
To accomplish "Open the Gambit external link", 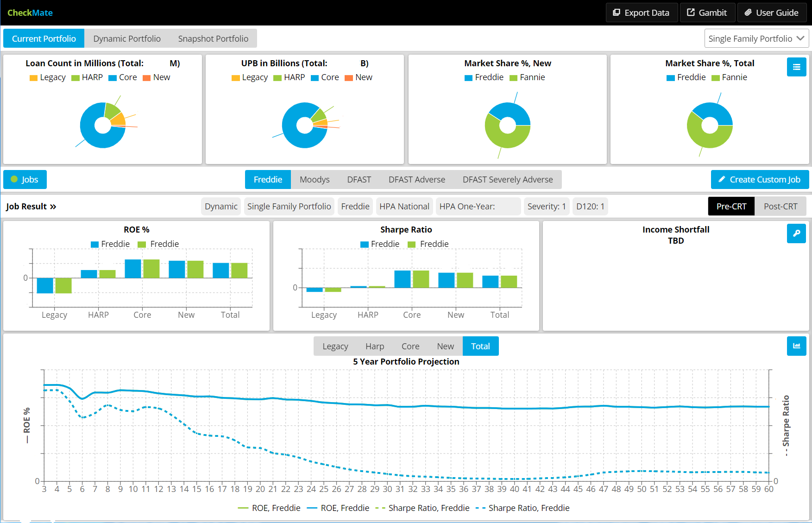I will point(707,13).
